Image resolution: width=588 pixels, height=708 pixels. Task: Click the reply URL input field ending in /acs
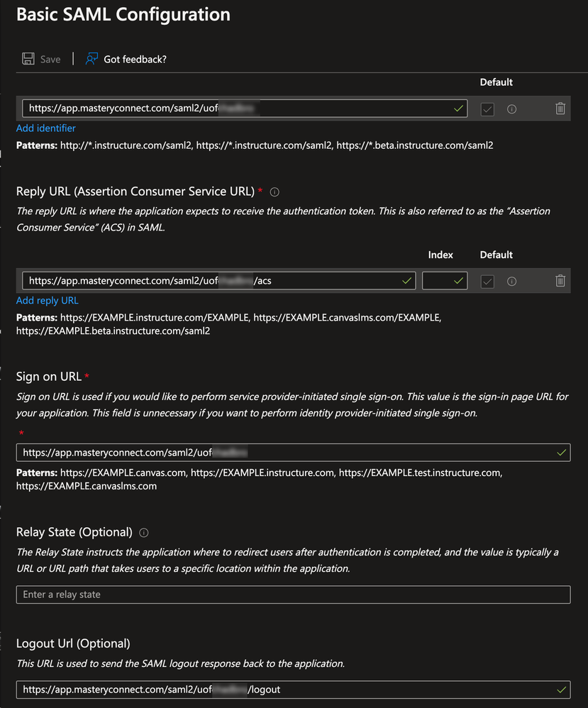coord(213,281)
